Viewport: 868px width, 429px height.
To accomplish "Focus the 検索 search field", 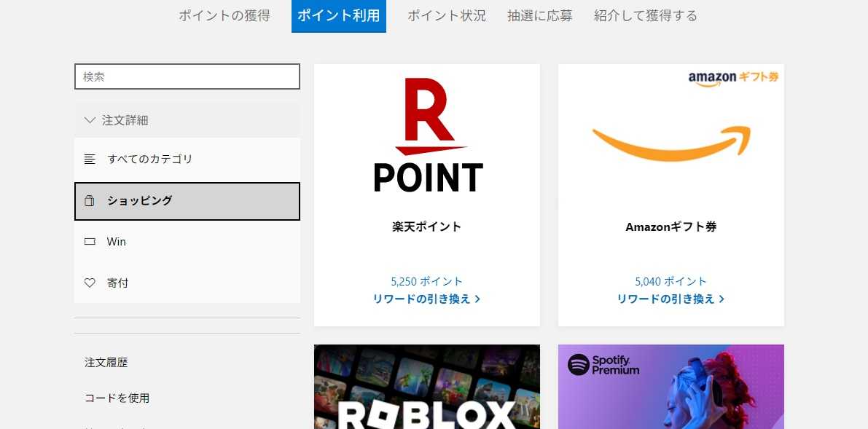I will coord(187,76).
